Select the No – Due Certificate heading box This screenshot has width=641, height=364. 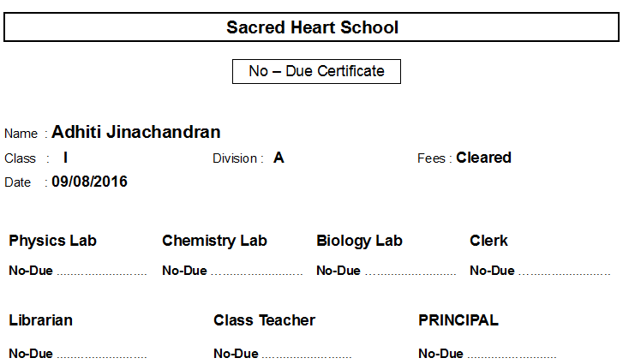coord(316,71)
